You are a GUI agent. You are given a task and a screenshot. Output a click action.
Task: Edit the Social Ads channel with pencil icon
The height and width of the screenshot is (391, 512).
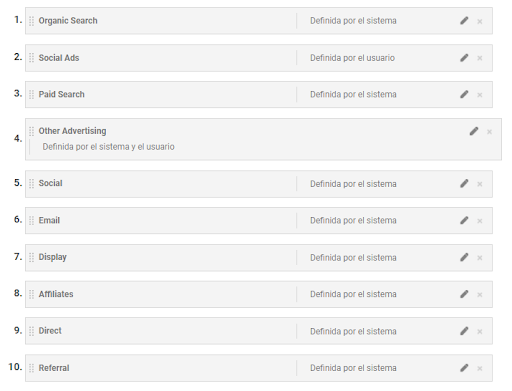coord(464,58)
